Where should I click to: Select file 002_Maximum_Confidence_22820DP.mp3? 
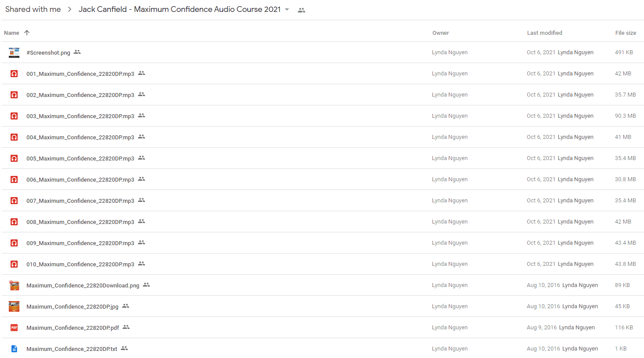(80, 95)
